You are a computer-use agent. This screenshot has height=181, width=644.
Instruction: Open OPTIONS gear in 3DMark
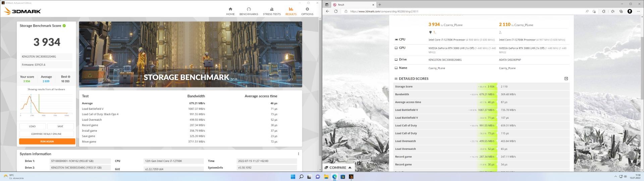307,11
